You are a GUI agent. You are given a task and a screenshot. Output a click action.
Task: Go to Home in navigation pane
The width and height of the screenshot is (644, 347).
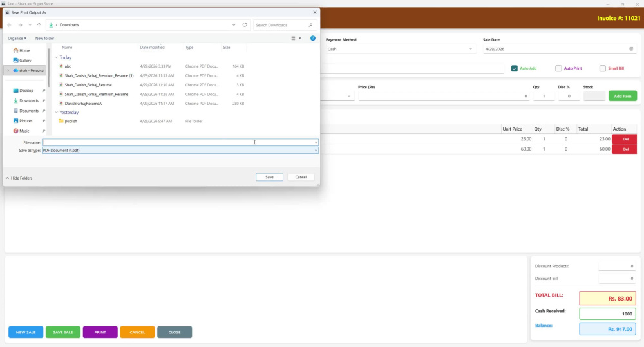pos(21,50)
